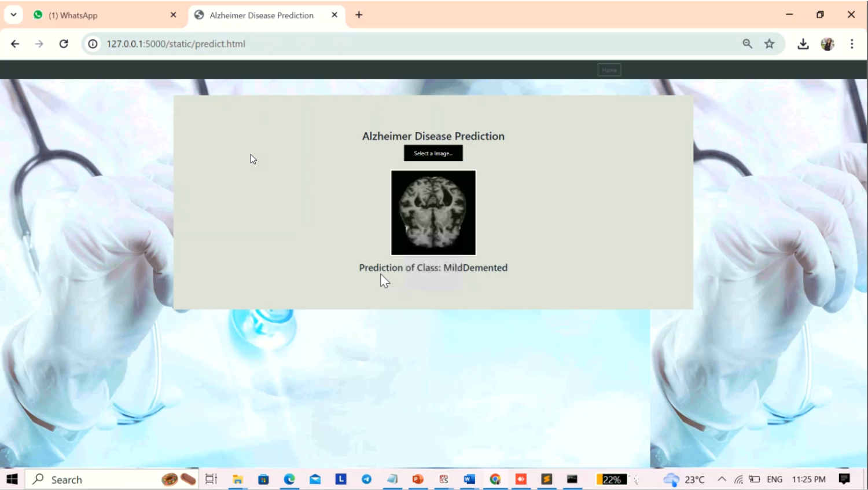Screen dimensions: 868x490
Task: Open Microsoft Edge from the taskbar
Action: pyautogui.click(x=289, y=479)
